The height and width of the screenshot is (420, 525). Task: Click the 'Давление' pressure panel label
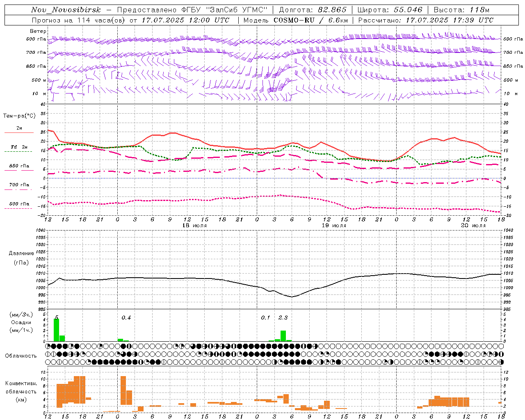point(21,253)
